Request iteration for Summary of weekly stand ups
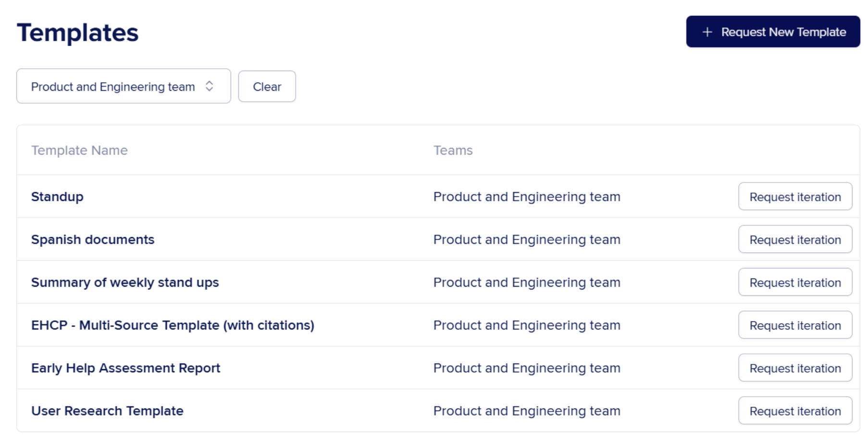Image resolution: width=868 pixels, height=436 pixels. [x=795, y=282]
